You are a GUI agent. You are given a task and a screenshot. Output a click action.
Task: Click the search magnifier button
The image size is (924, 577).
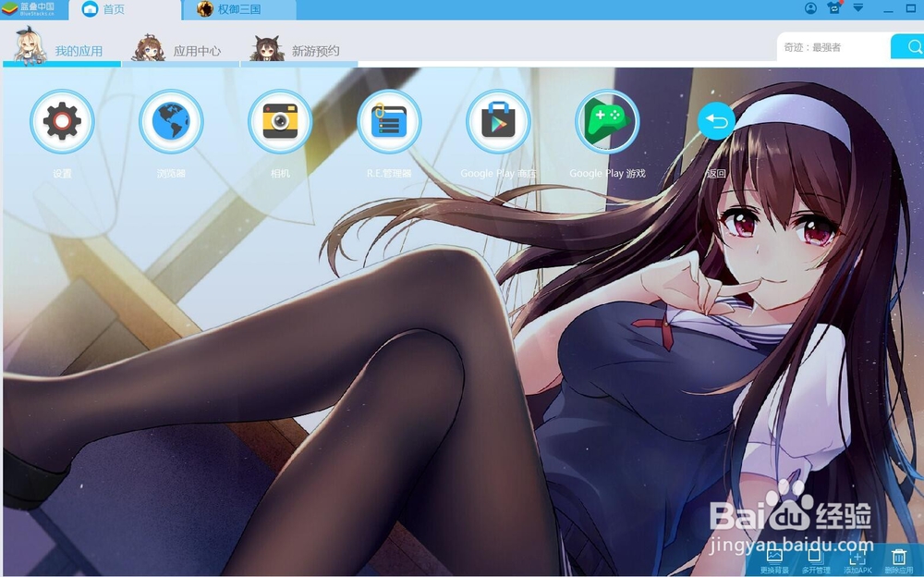[910, 46]
